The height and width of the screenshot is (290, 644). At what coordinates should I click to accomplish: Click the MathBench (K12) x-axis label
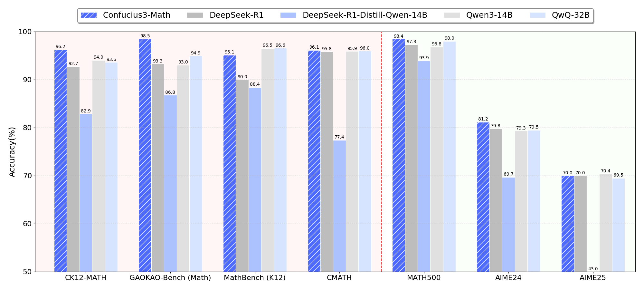[x=255, y=278]
